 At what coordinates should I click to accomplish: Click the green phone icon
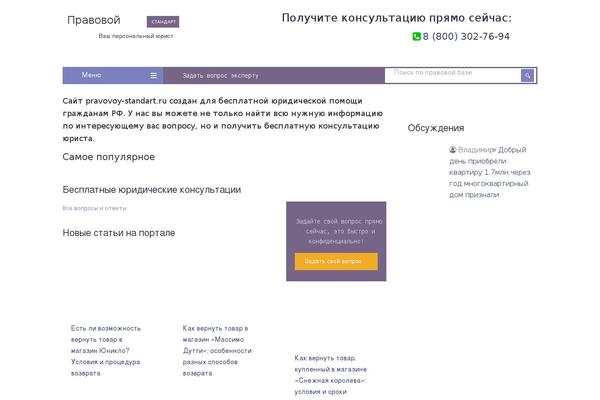pyautogui.click(x=416, y=36)
